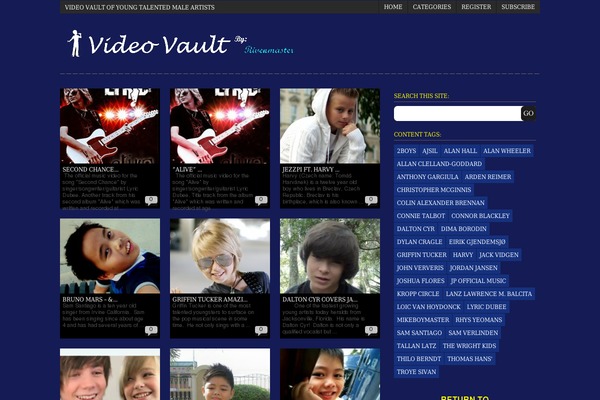Screen dimensions: 600x400
Task: Open the Griffin Tucker Amazi... title link
Action: pyautogui.click(x=210, y=299)
